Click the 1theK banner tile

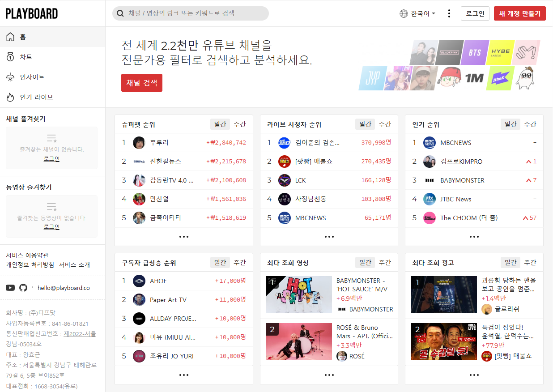point(500,78)
